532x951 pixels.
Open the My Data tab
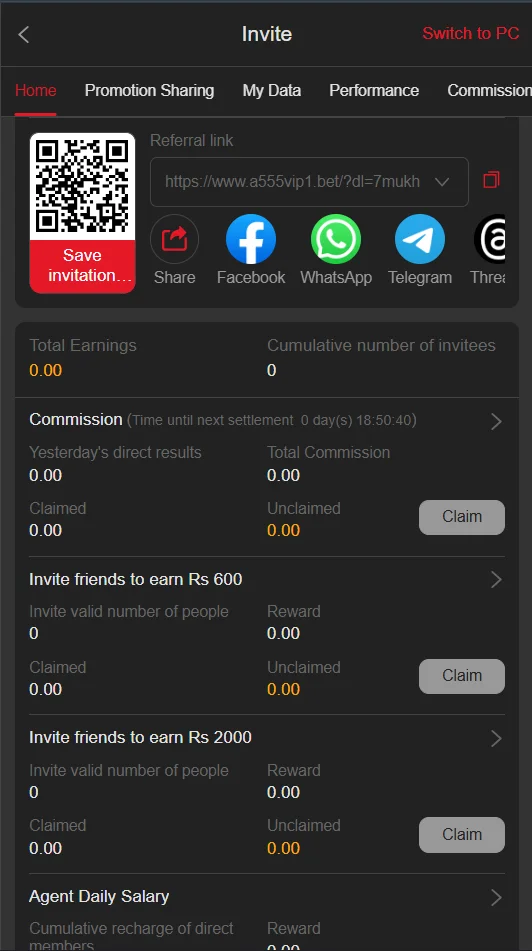click(272, 90)
